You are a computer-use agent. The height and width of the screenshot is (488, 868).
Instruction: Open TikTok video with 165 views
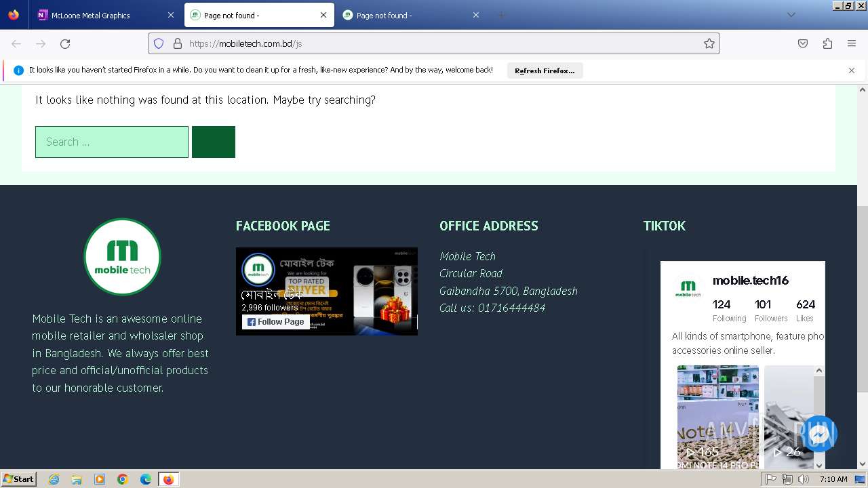(718, 417)
